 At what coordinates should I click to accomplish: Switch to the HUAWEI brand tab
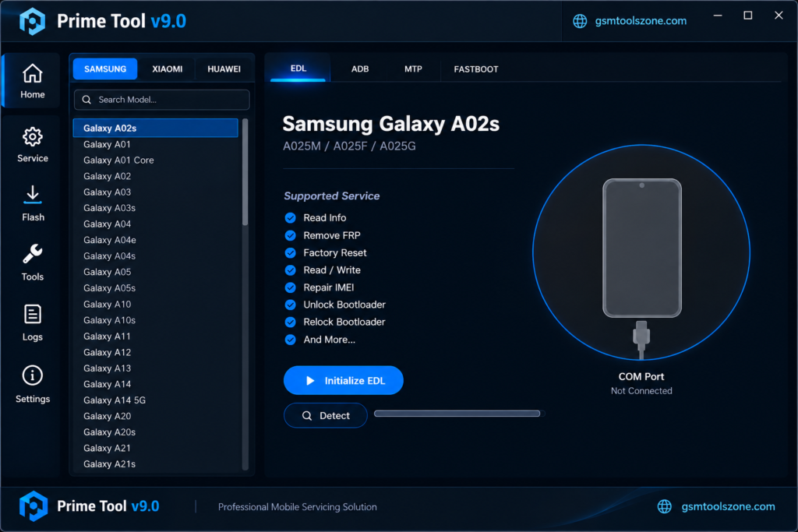(224, 69)
